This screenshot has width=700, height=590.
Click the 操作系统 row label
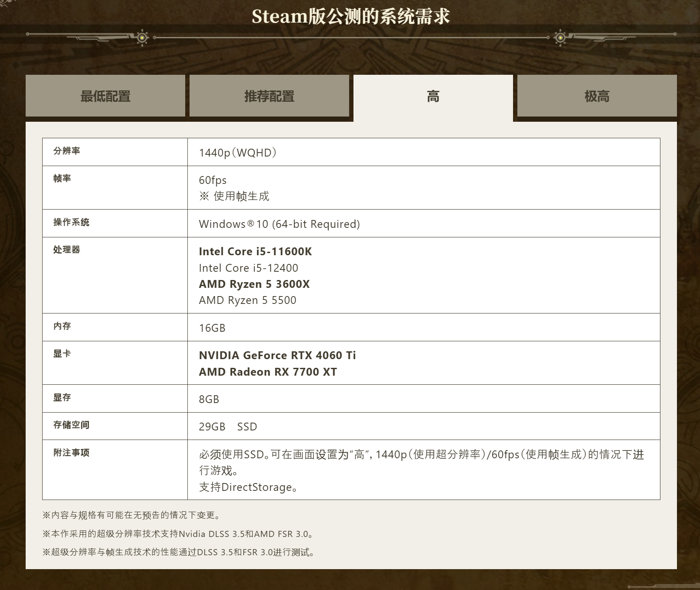71,222
